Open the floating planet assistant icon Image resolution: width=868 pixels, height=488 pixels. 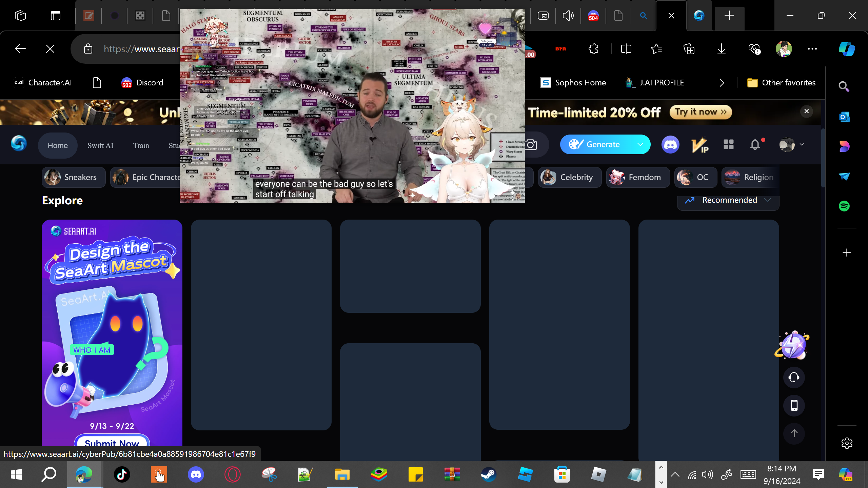[x=792, y=345]
